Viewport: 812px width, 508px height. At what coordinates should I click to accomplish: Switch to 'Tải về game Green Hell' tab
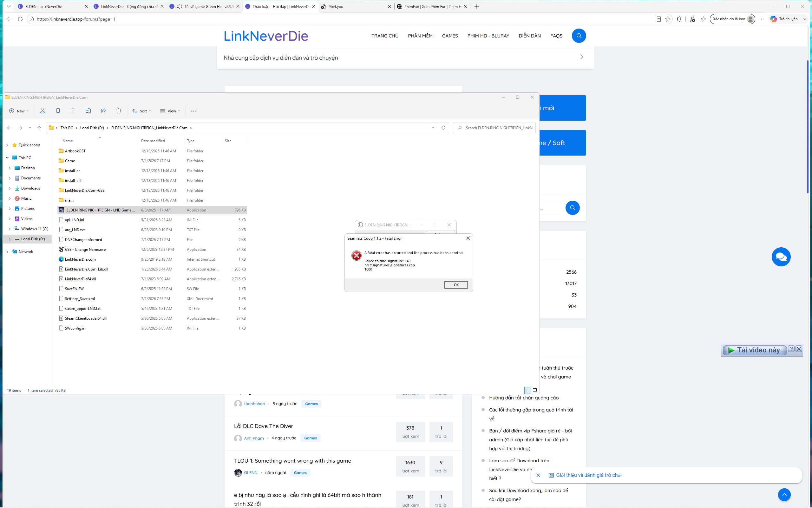click(x=205, y=6)
